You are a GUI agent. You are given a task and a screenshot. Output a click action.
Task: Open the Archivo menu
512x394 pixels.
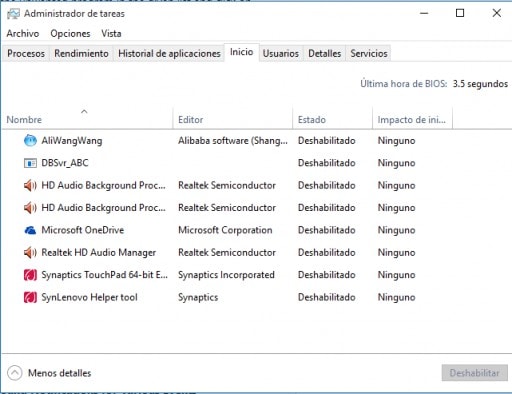[23, 33]
